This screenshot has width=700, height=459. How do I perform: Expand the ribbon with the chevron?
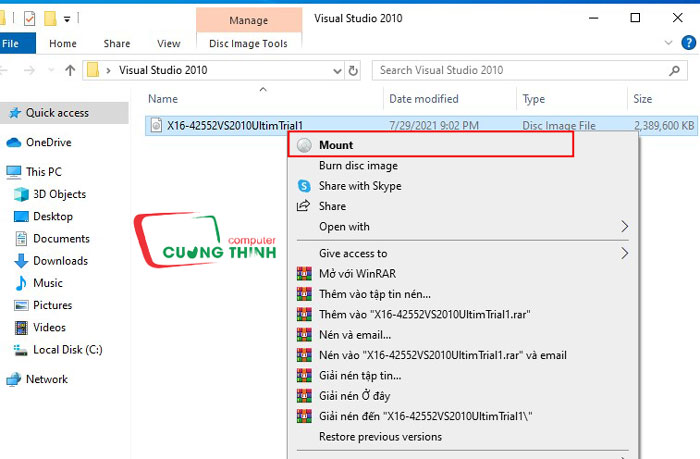pos(668,43)
